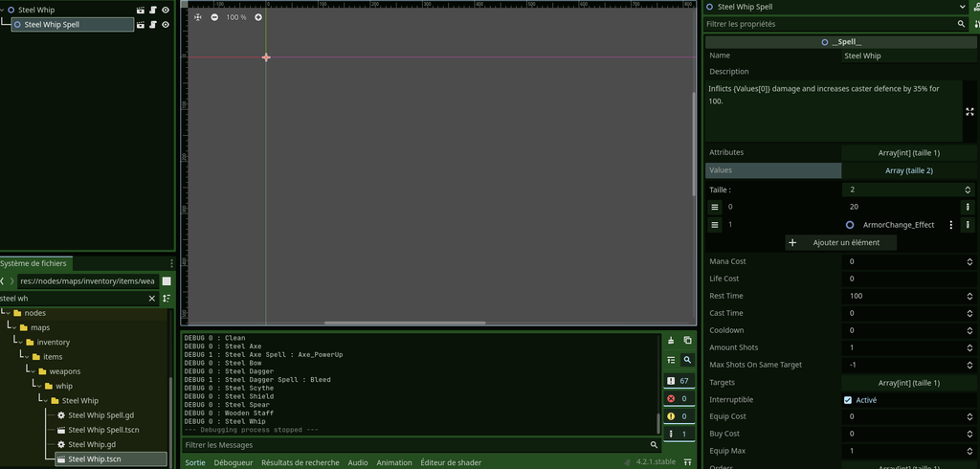Center the view with the viewport center icon

pyautogui.click(x=198, y=17)
